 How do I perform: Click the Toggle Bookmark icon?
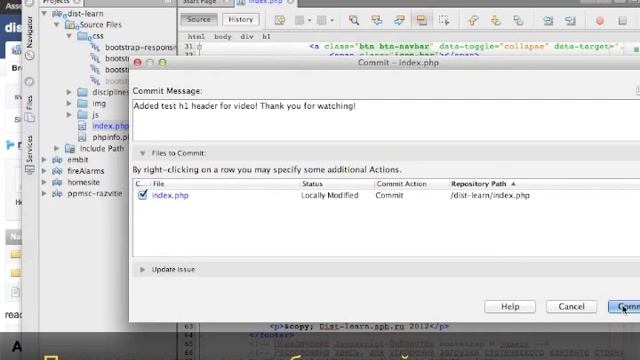tap(518, 20)
